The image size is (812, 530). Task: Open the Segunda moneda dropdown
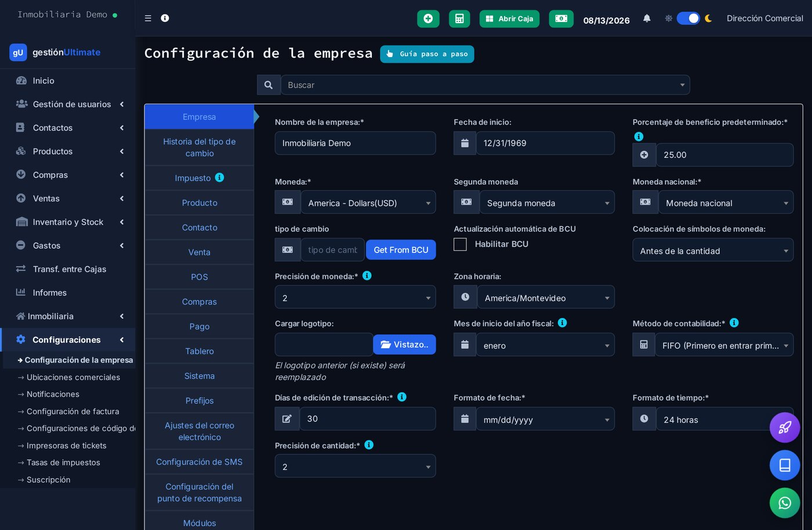(546, 203)
